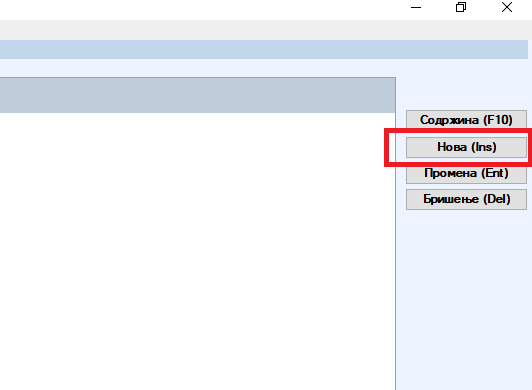Click panel space above Содржина button
Screen dimensions: 532x390
466,93
